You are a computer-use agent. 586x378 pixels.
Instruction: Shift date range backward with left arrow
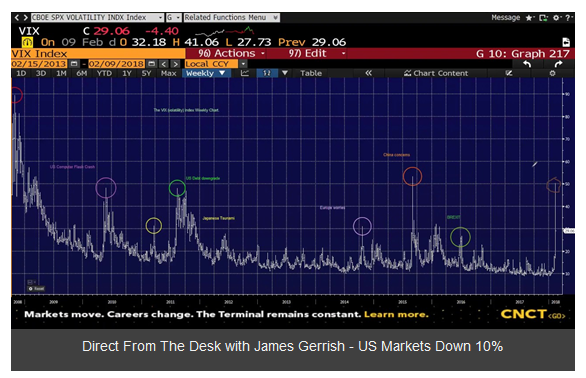[x=164, y=64]
